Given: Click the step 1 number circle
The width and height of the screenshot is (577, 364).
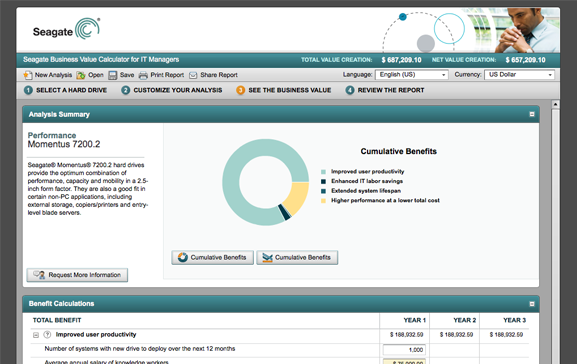Looking at the screenshot, I should point(28,90).
